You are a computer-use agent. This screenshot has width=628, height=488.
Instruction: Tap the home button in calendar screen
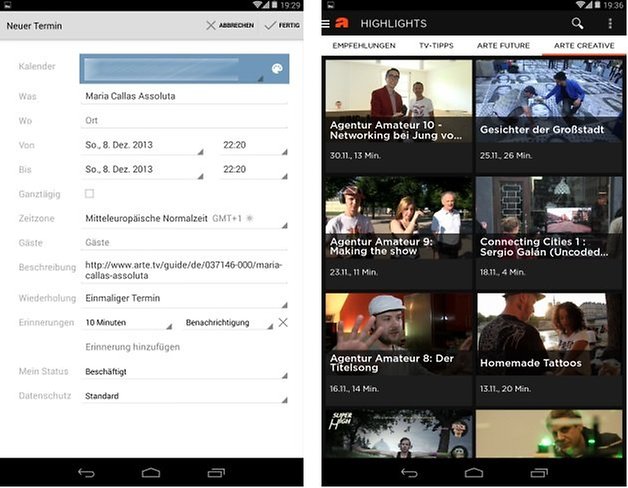coord(151,473)
